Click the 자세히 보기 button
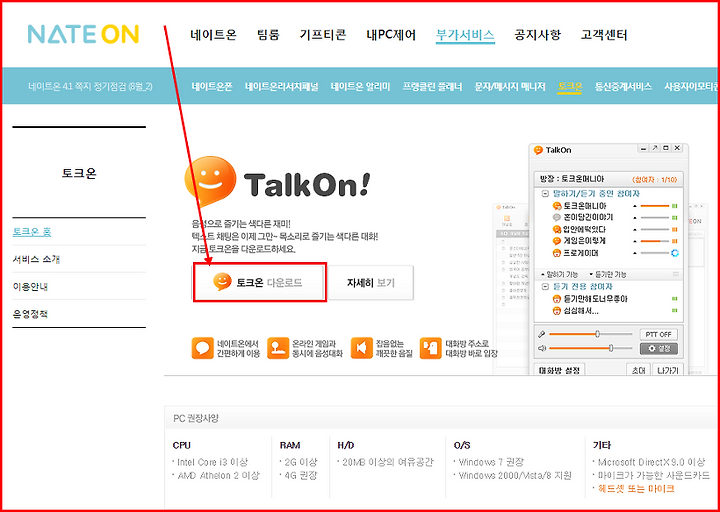 tap(371, 282)
